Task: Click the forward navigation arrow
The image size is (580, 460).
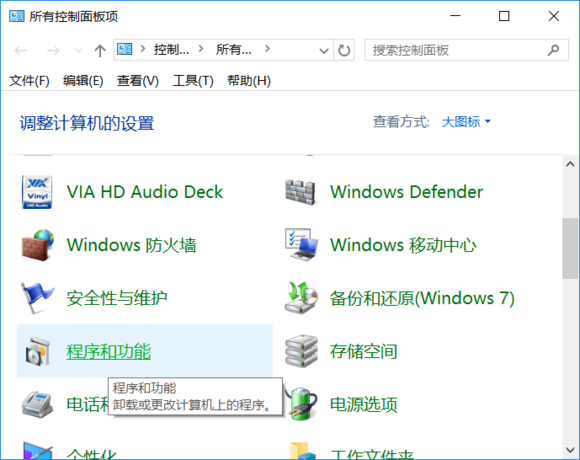Action: click(x=53, y=51)
